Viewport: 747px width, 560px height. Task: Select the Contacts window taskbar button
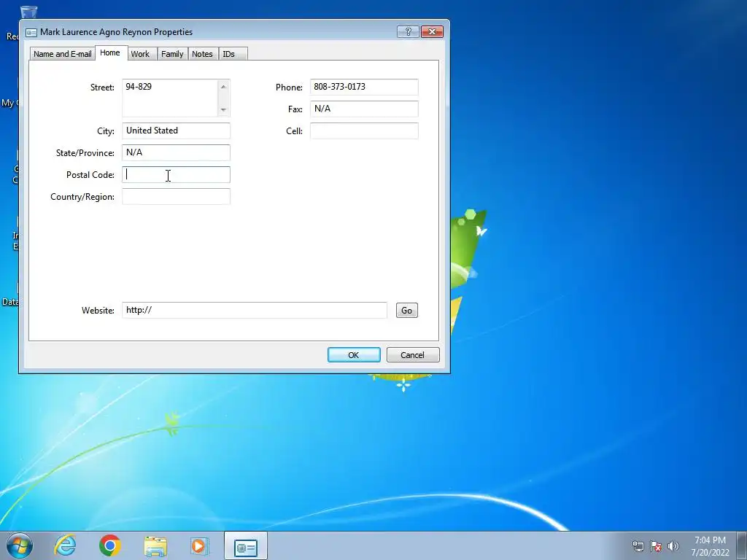point(246,546)
